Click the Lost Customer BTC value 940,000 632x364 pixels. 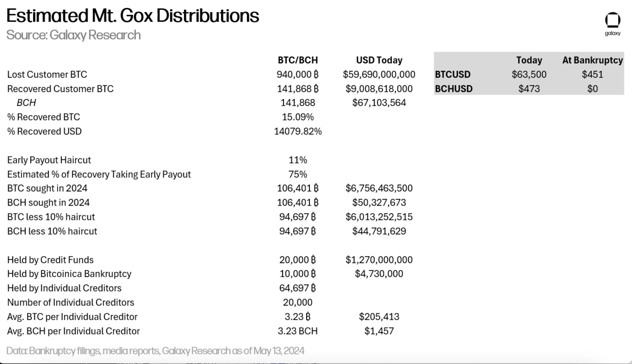pyautogui.click(x=298, y=75)
